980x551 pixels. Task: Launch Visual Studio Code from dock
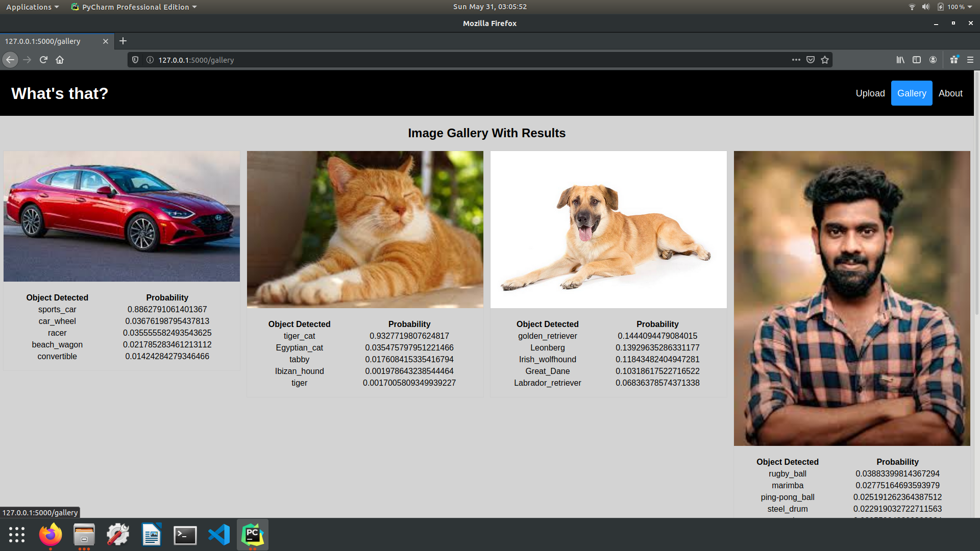[219, 535]
